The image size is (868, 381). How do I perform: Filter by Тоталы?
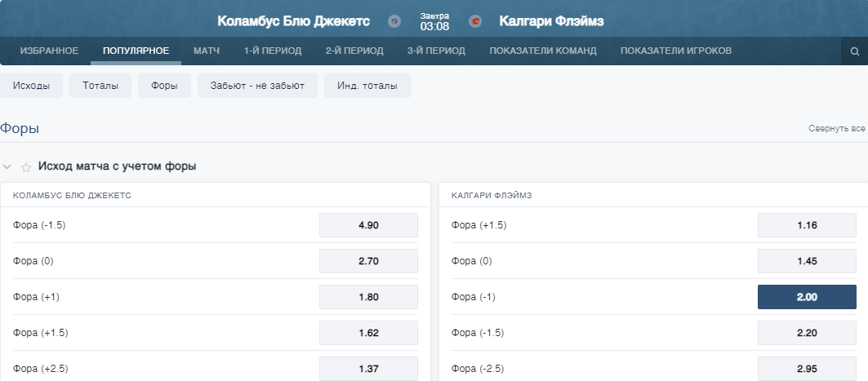click(x=100, y=86)
